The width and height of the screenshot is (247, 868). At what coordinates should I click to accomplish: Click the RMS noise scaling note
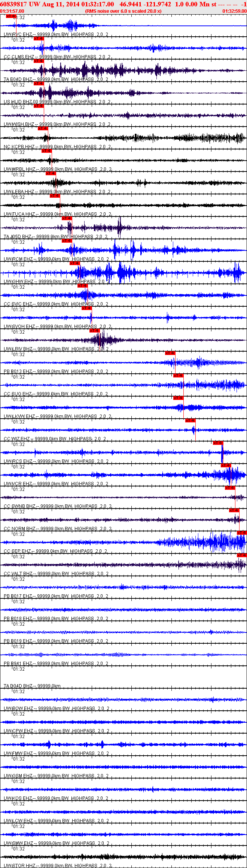123,11
